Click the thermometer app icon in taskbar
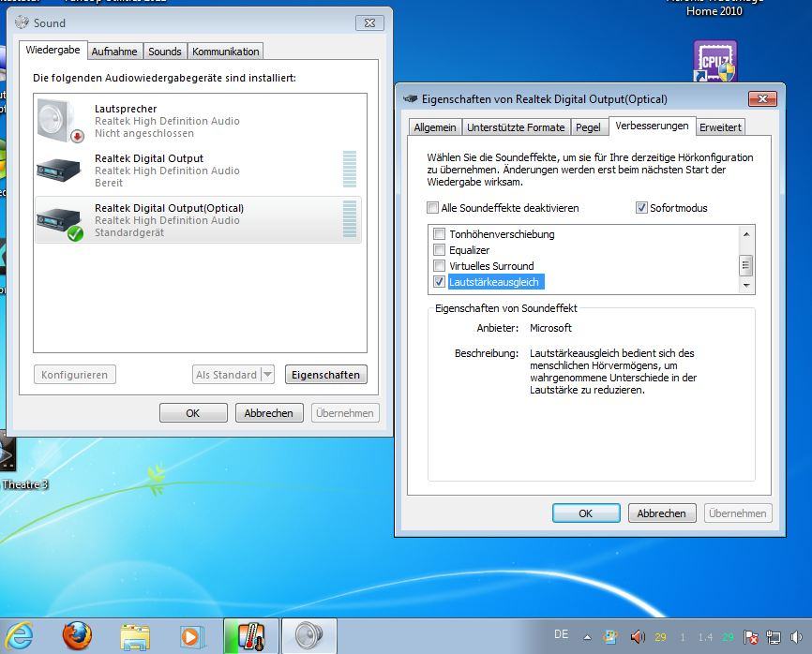812x654 pixels. 251,636
